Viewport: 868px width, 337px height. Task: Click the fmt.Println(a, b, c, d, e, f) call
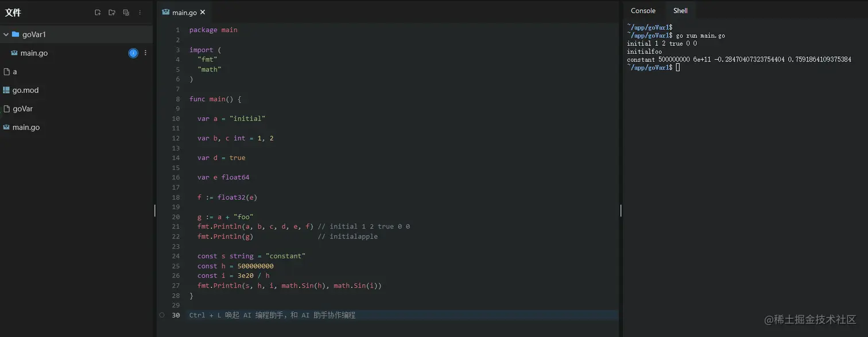tap(255, 227)
